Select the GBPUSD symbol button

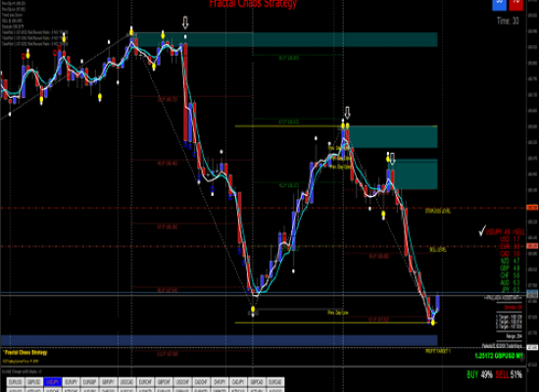click(34, 382)
